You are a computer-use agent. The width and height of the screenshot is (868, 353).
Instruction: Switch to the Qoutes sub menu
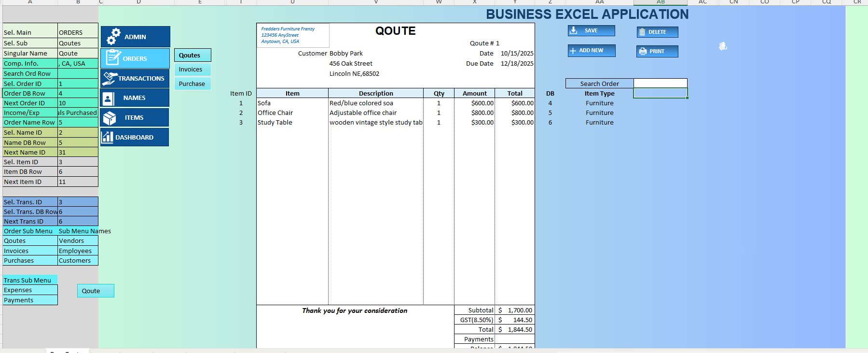click(193, 55)
